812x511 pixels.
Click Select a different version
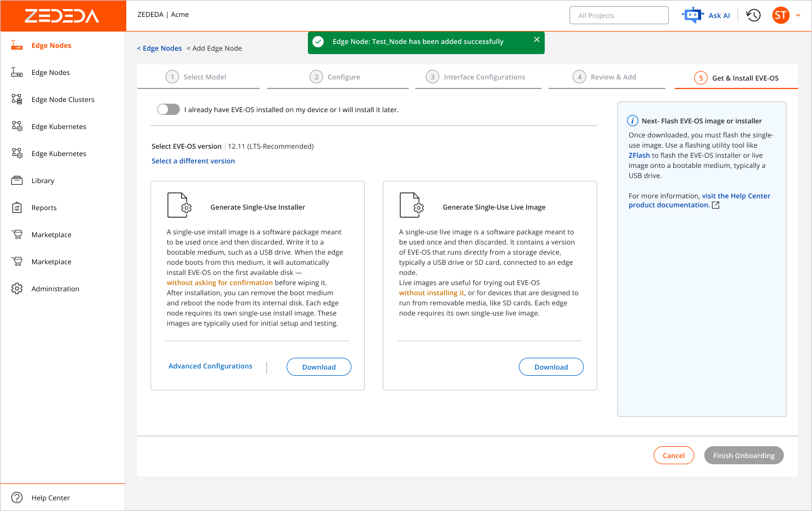193,161
